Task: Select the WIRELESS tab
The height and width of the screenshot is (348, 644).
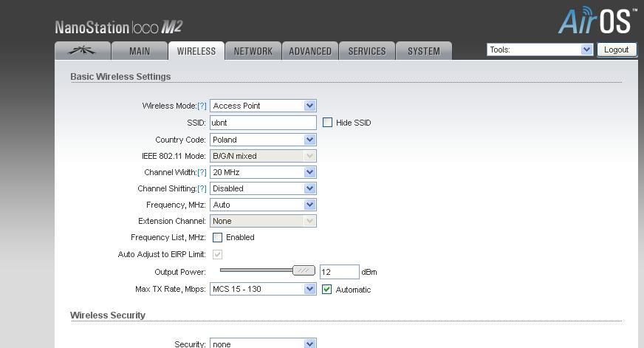Action: point(196,51)
